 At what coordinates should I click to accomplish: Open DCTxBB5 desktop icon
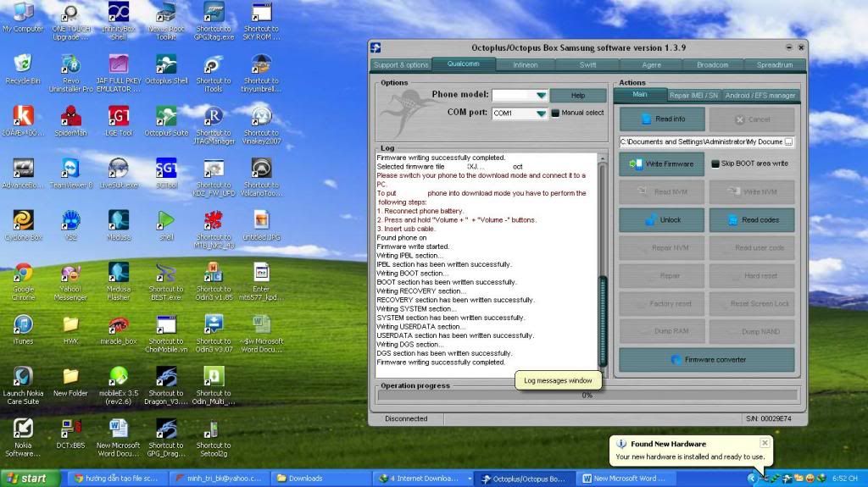coord(71,434)
